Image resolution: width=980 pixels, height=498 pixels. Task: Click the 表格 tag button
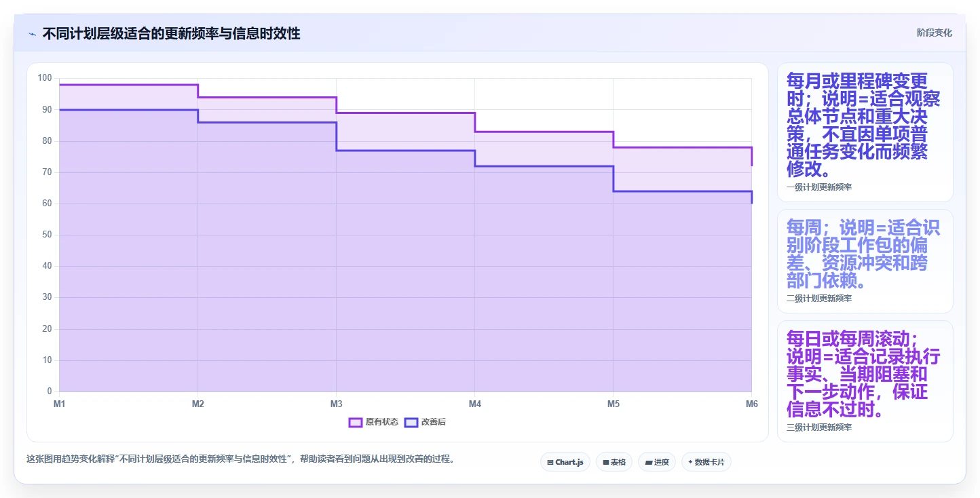tap(614, 462)
